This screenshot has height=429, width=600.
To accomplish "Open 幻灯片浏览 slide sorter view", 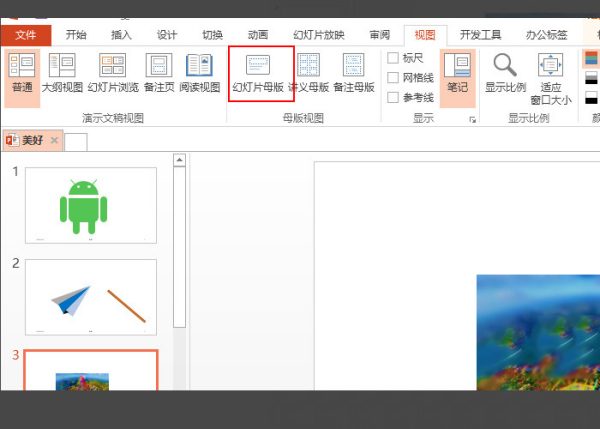I will click(x=112, y=73).
